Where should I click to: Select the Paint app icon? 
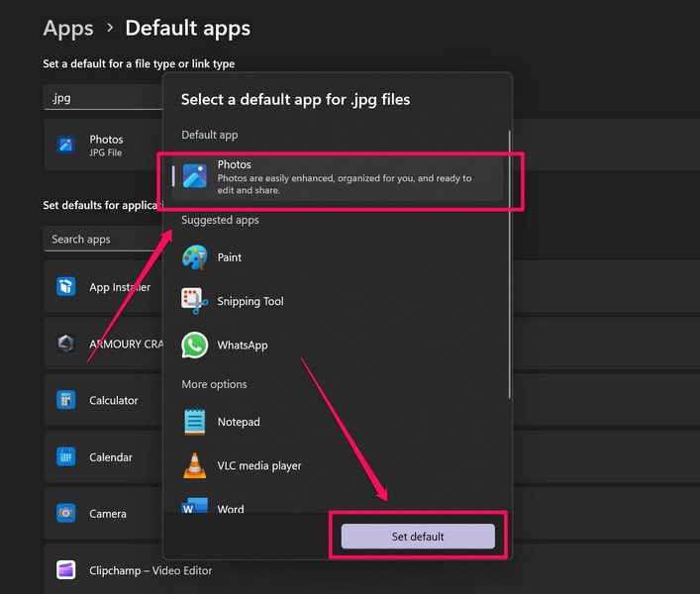(x=195, y=257)
